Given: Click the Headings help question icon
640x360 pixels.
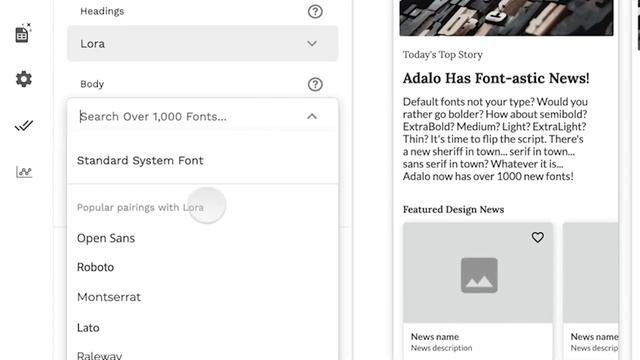Looking at the screenshot, I should pyautogui.click(x=315, y=11).
